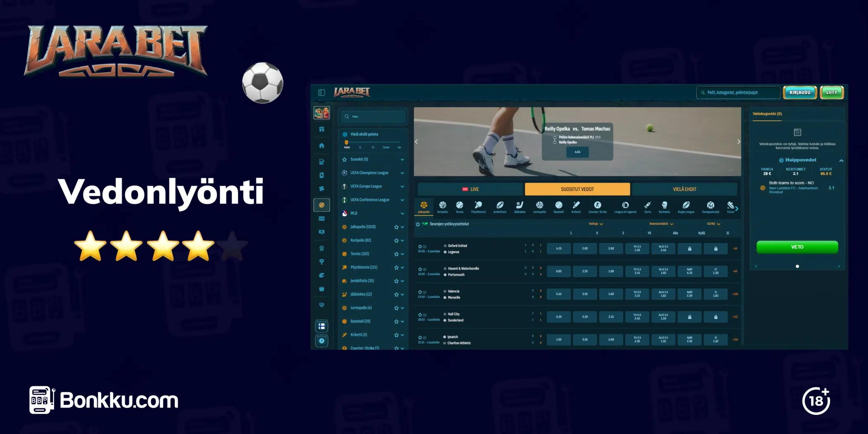Select the Koripallo sport icon

442,207
